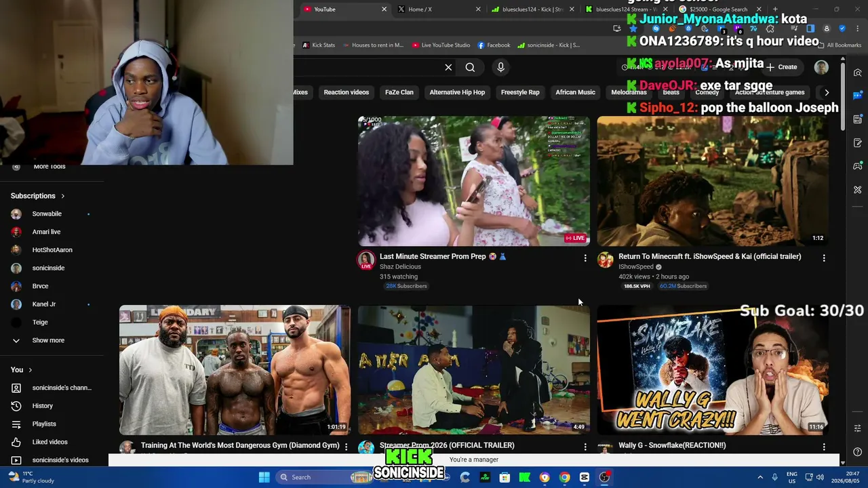Open Wally G Snowflake reaction thumbnail

(712, 370)
